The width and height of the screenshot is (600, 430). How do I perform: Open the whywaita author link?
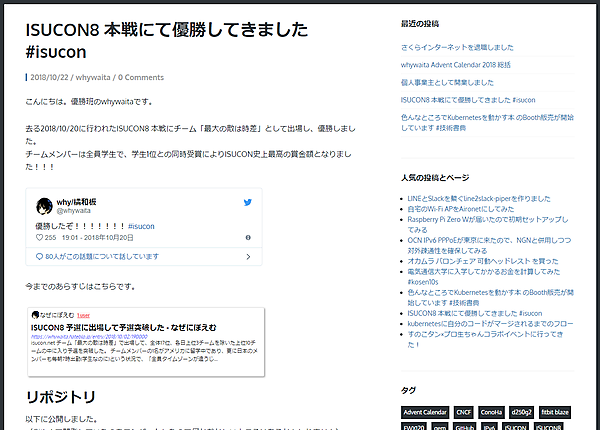point(91,77)
